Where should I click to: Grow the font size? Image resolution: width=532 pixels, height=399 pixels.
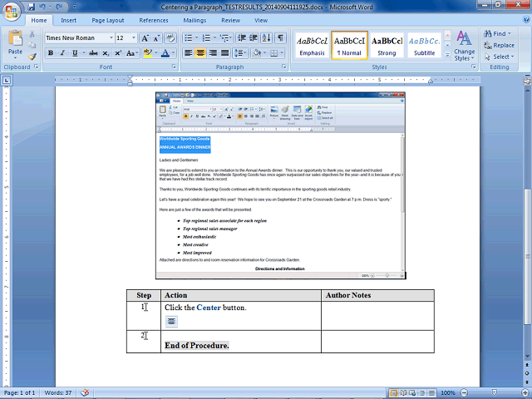(x=145, y=38)
